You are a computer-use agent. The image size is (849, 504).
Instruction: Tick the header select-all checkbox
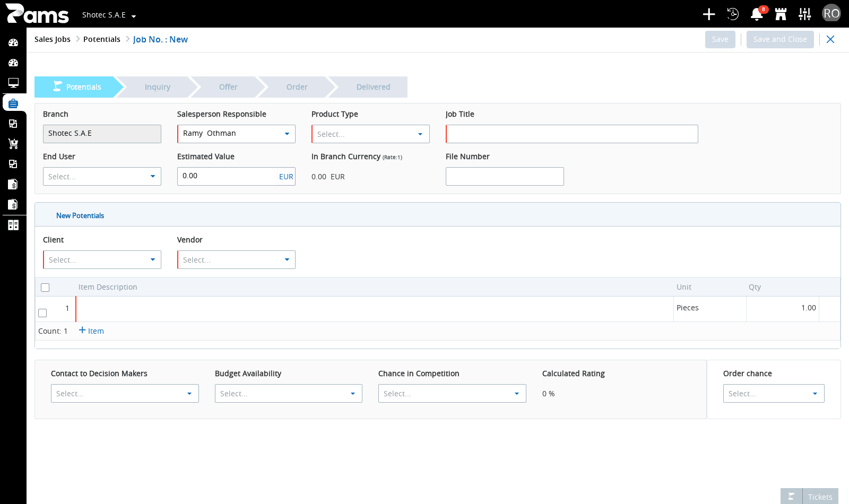pyautogui.click(x=45, y=288)
